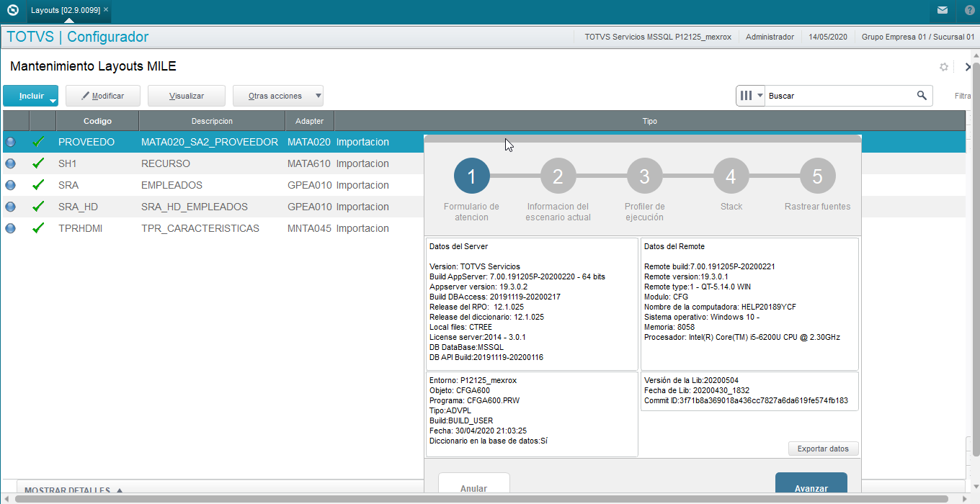The image size is (980, 504).
Task: Click blue status circle of SH1 row
Action: coord(10,163)
